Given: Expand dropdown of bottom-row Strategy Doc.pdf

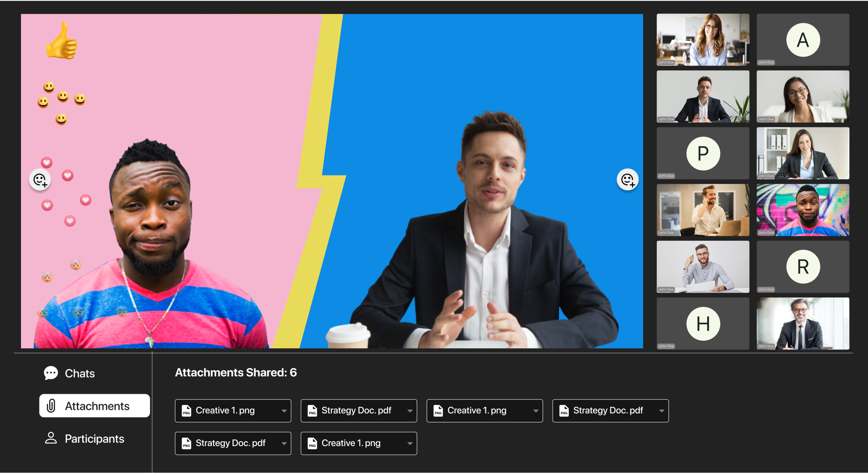Looking at the screenshot, I should 284,444.
